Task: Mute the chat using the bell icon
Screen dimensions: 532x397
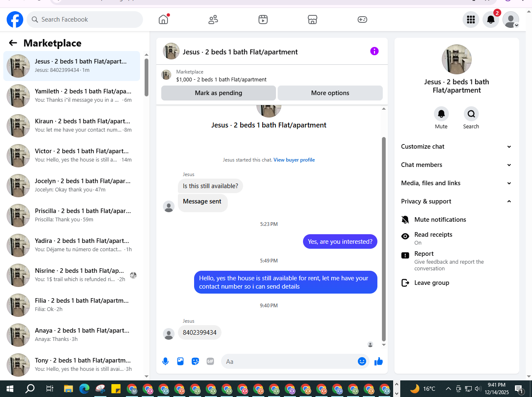Action: (441, 114)
